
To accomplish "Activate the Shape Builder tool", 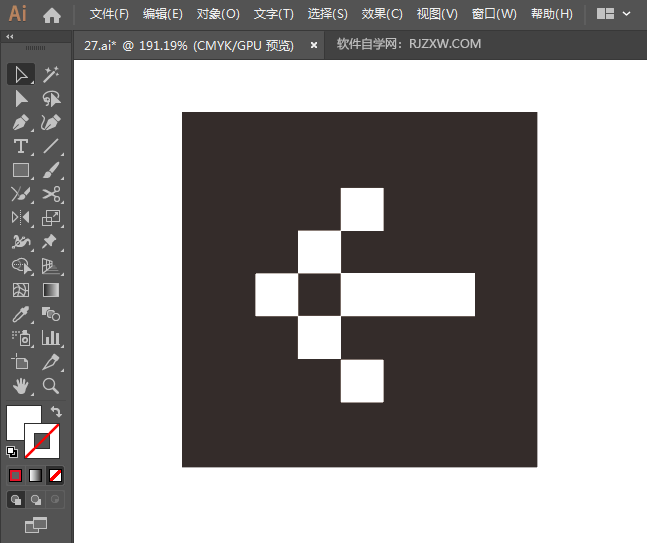I will point(21,266).
